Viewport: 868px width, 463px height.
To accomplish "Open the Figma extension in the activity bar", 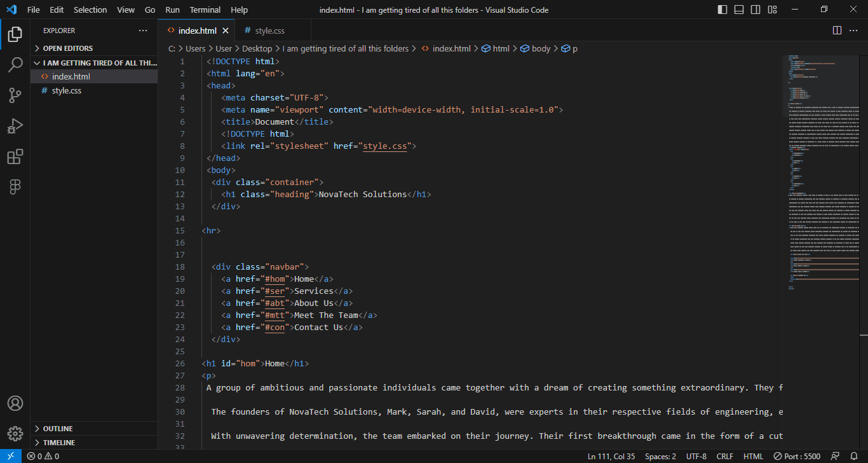I will 15,187.
